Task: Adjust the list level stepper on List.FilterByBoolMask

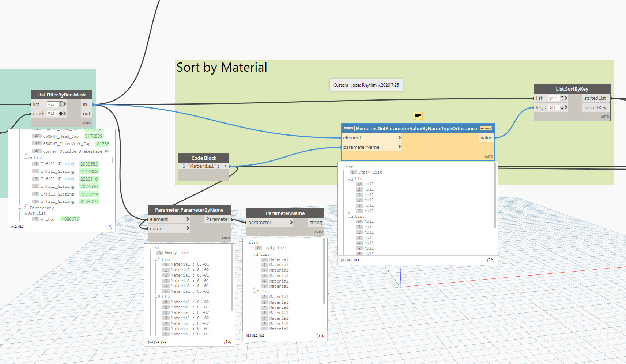Action: [x=61, y=104]
